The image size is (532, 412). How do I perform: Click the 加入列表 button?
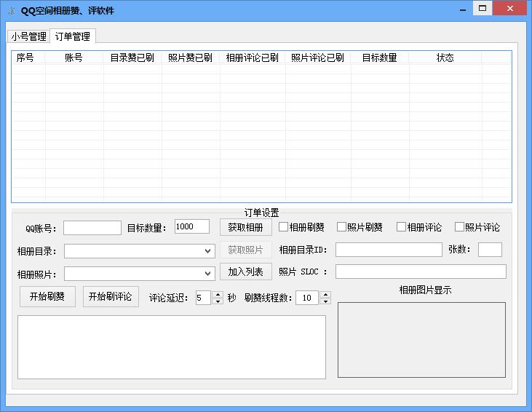click(x=246, y=272)
